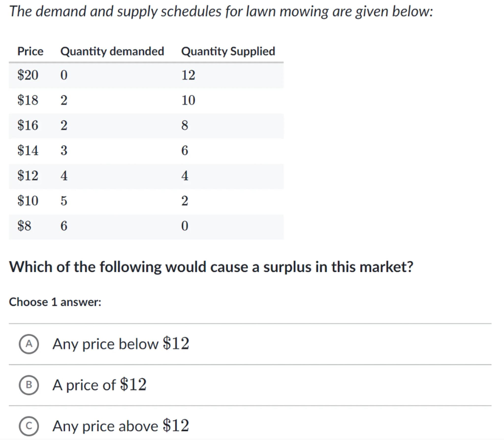Image resolution: width=504 pixels, height=440 pixels.
Task: Choose the "Any price below $12" answer text
Action: click(x=121, y=344)
